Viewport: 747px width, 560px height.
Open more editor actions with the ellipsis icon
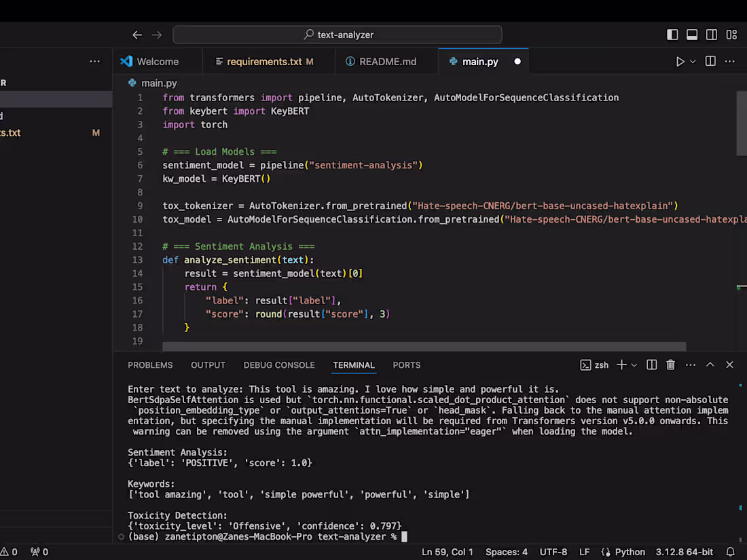click(729, 61)
